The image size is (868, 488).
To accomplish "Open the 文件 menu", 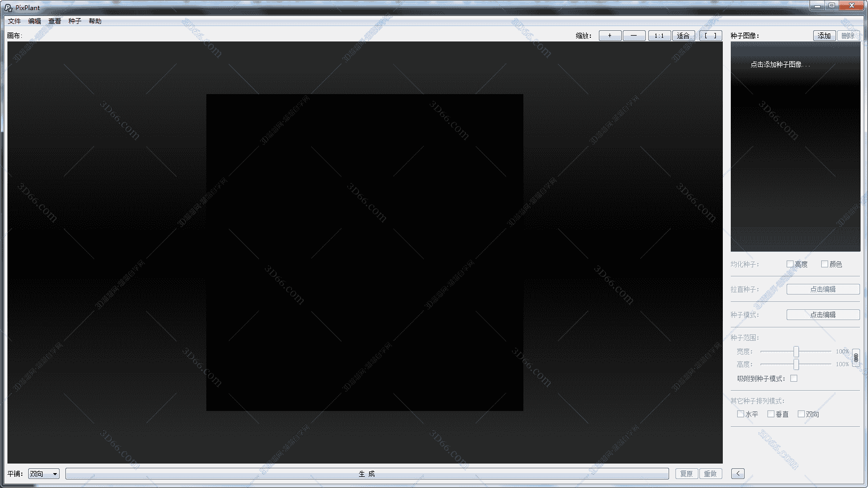I will pyautogui.click(x=14, y=21).
